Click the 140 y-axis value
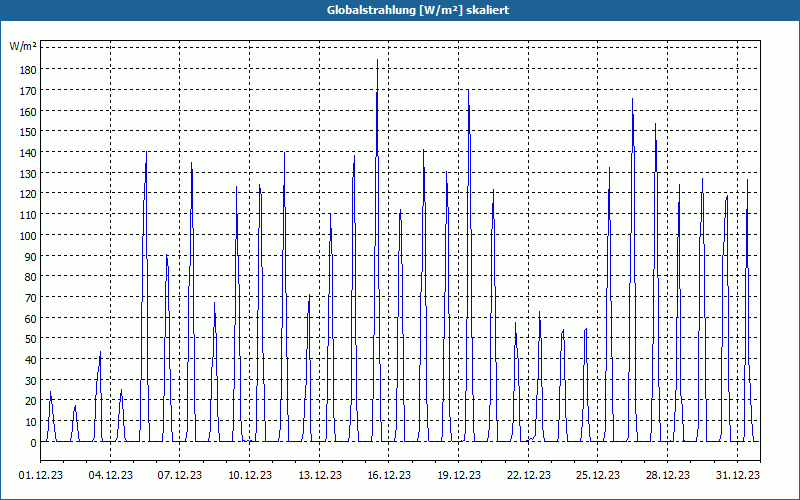The image size is (800, 500). (28, 153)
